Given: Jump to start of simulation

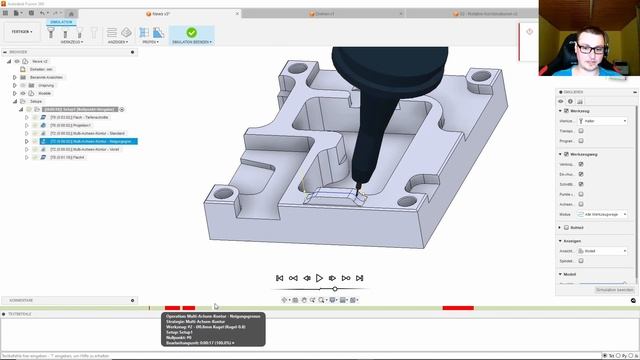Looking at the screenshot, I should coord(280,278).
